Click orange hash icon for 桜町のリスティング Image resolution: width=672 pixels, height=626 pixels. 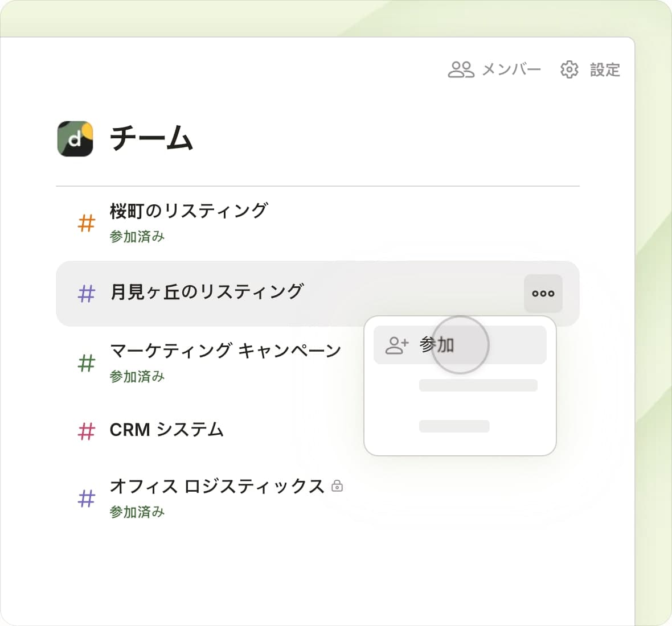[x=86, y=223]
